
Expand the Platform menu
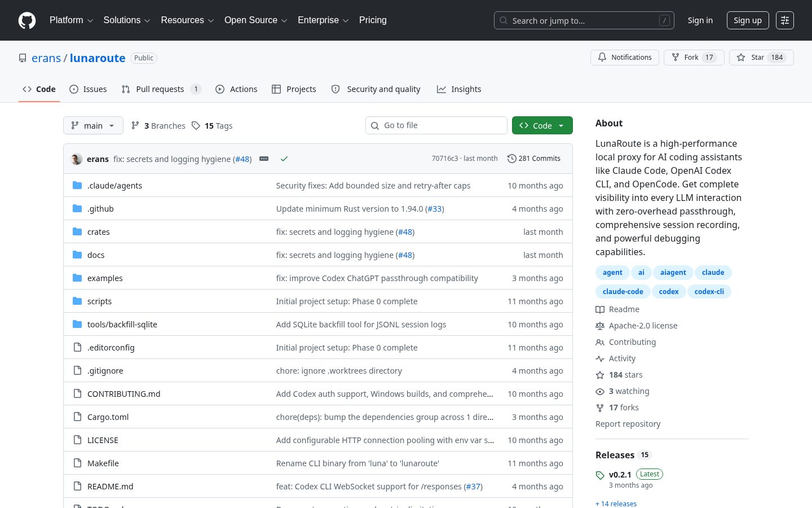tap(71, 20)
